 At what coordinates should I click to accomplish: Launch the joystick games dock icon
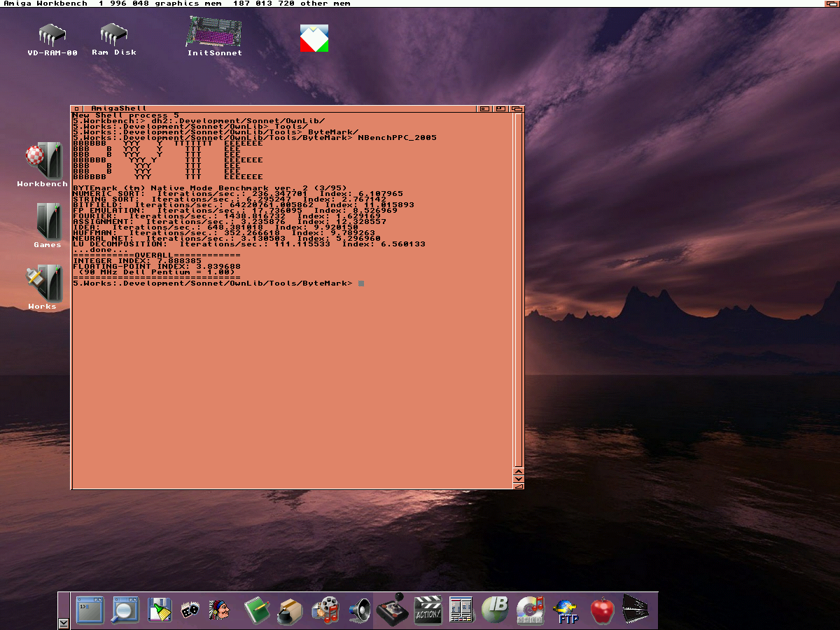(393, 609)
